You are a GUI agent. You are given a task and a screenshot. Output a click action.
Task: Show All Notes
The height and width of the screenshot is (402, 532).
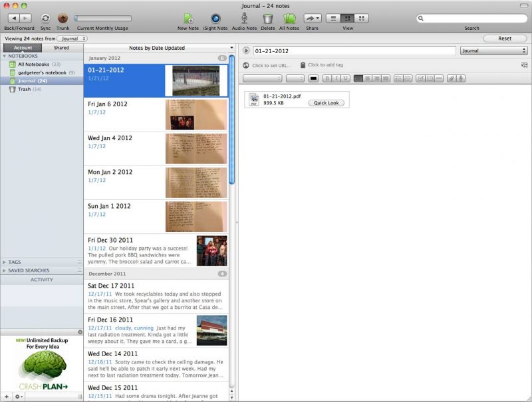tap(289, 19)
